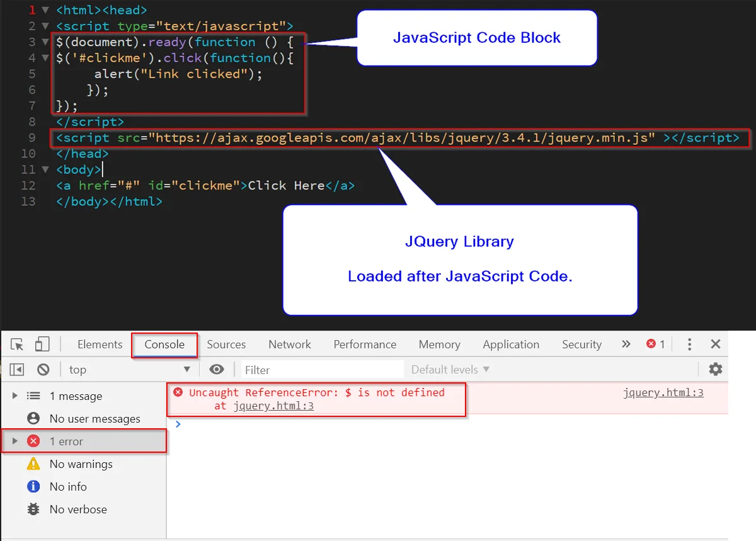Collapse code fold arrow on line 2

coord(45,26)
